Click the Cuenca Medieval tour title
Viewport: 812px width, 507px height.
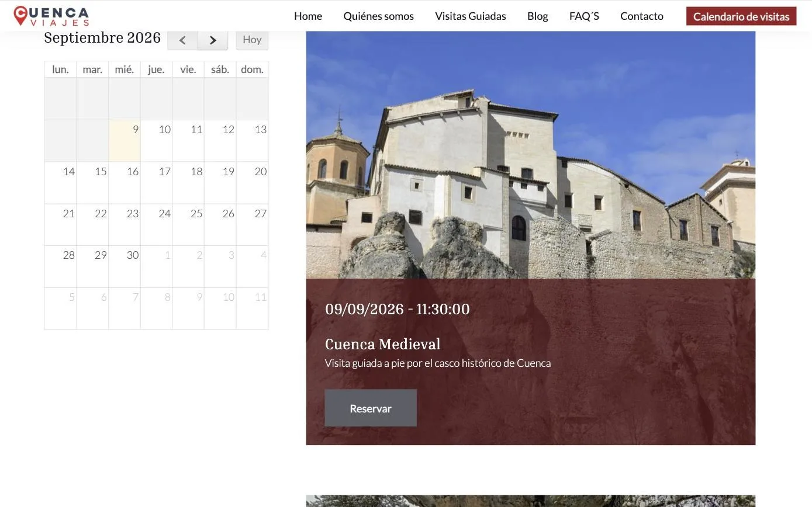pos(383,344)
